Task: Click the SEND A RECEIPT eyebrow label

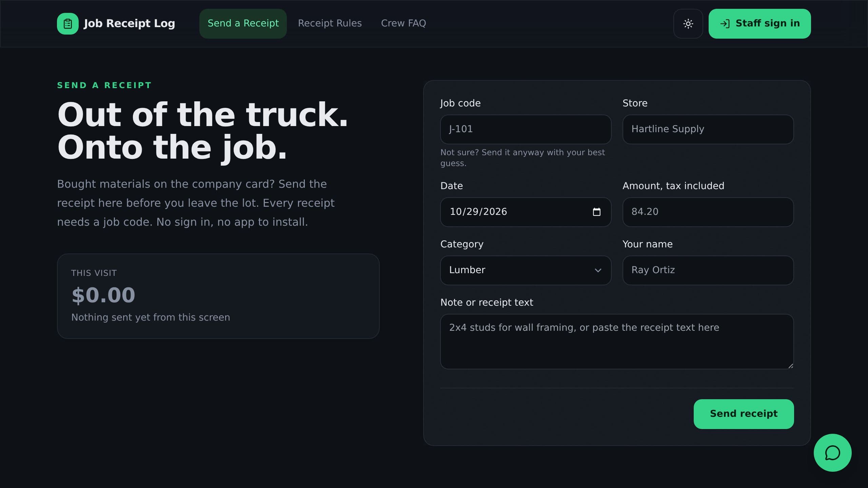Action: click(104, 85)
